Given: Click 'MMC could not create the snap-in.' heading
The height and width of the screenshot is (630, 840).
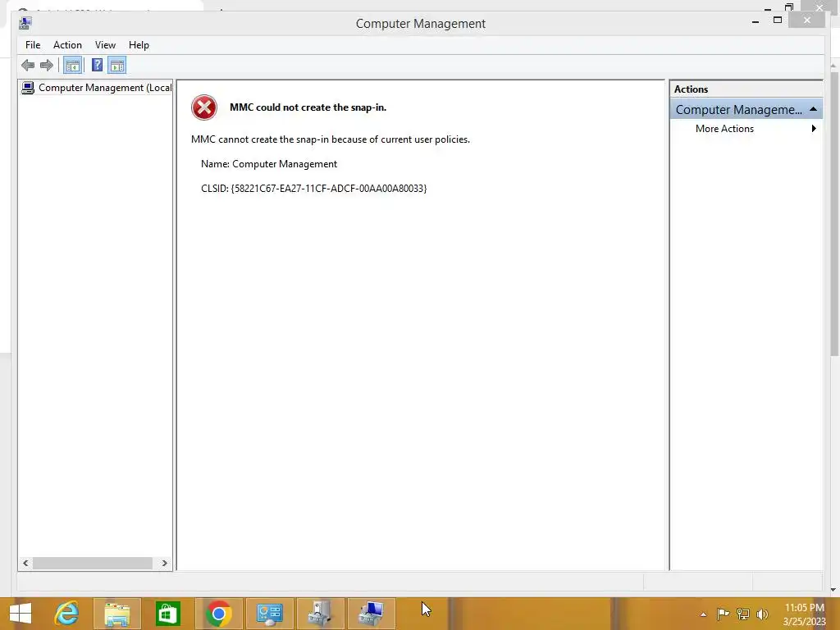Looking at the screenshot, I should tap(308, 107).
